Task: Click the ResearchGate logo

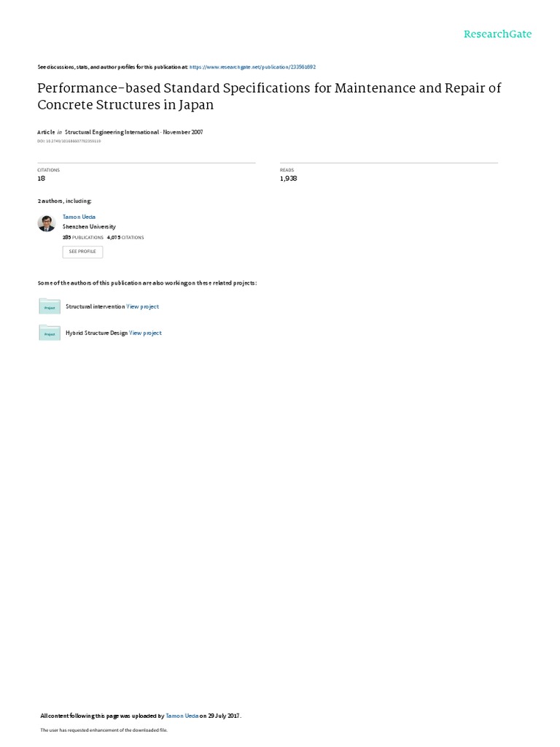Action: tap(498, 34)
